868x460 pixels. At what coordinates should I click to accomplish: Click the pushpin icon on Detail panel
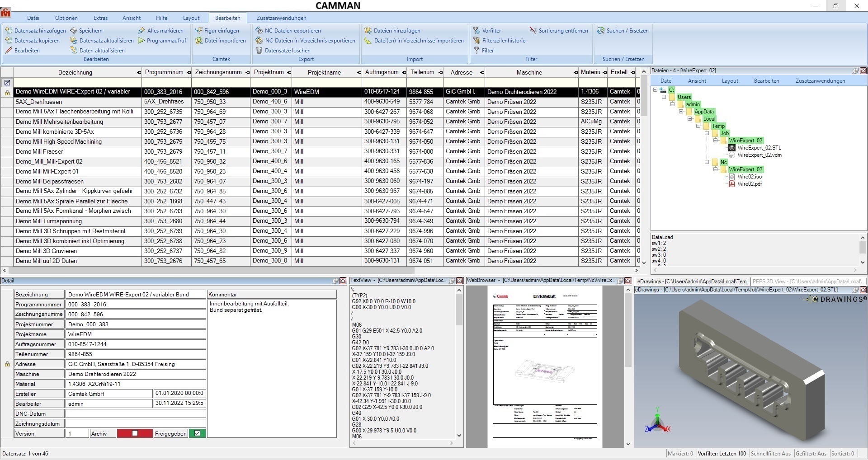click(x=335, y=281)
